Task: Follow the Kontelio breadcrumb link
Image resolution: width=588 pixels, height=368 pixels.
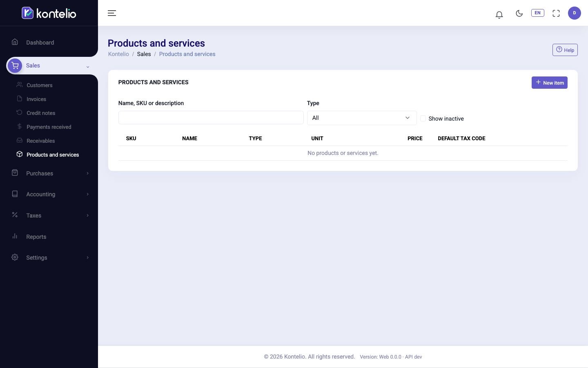Action: (118, 54)
